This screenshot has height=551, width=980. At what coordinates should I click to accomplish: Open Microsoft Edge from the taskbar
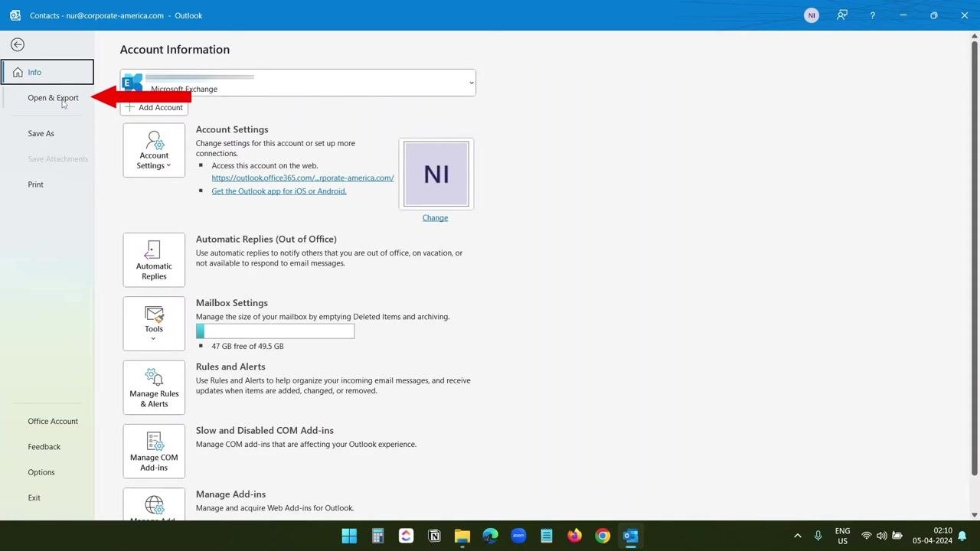tap(490, 536)
